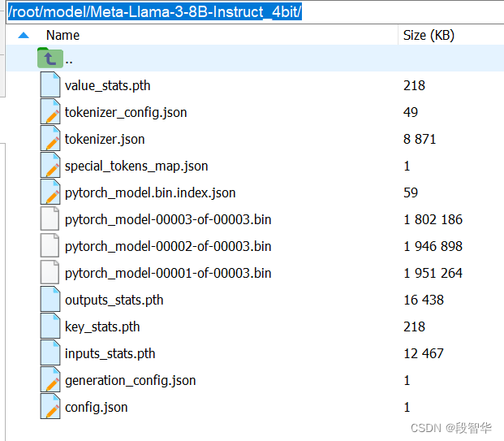
Task: Click size value 1 802 186
Action: (433, 220)
